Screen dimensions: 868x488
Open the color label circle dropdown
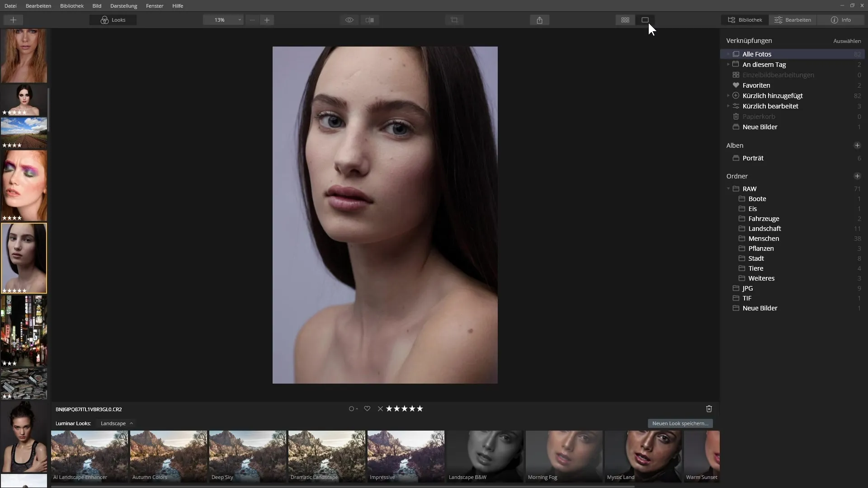point(353,409)
